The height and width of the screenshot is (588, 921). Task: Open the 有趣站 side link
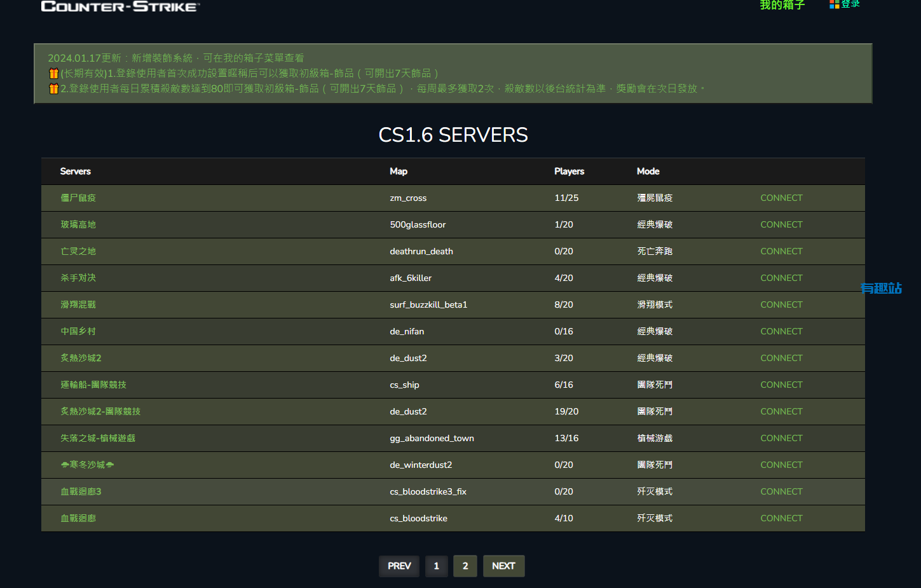881,288
